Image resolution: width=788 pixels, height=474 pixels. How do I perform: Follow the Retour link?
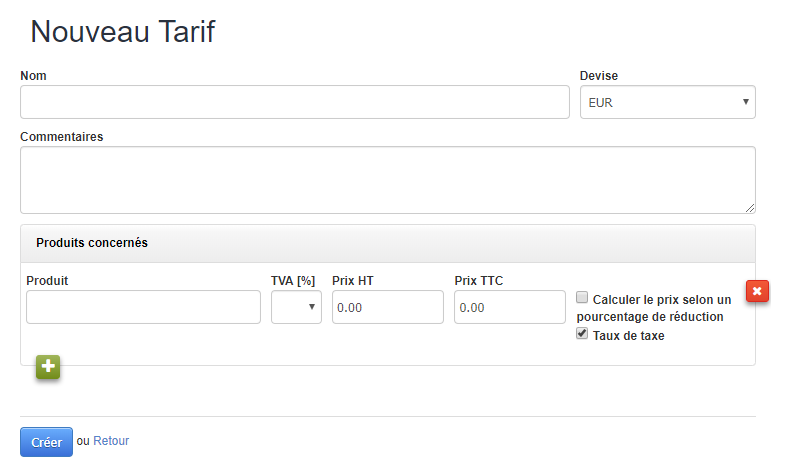pyautogui.click(x=111, y=441)
